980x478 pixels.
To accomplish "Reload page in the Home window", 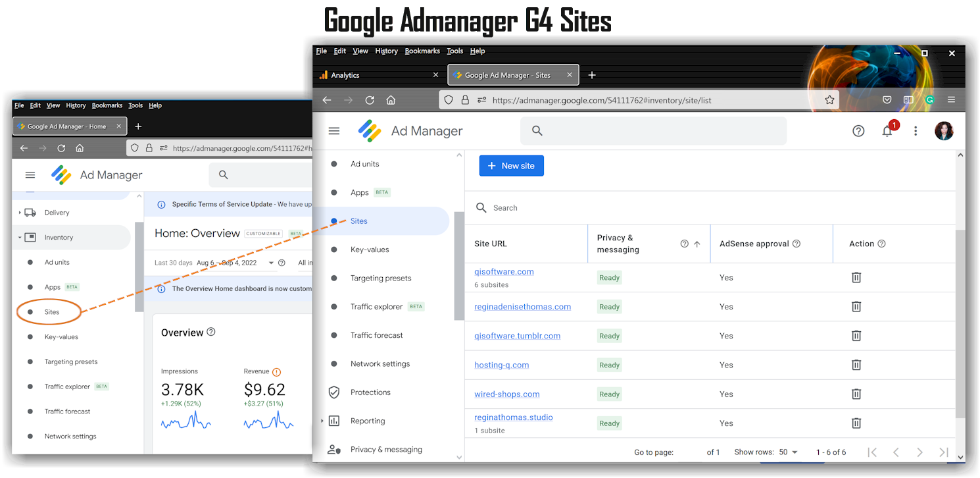I will 61,148.
